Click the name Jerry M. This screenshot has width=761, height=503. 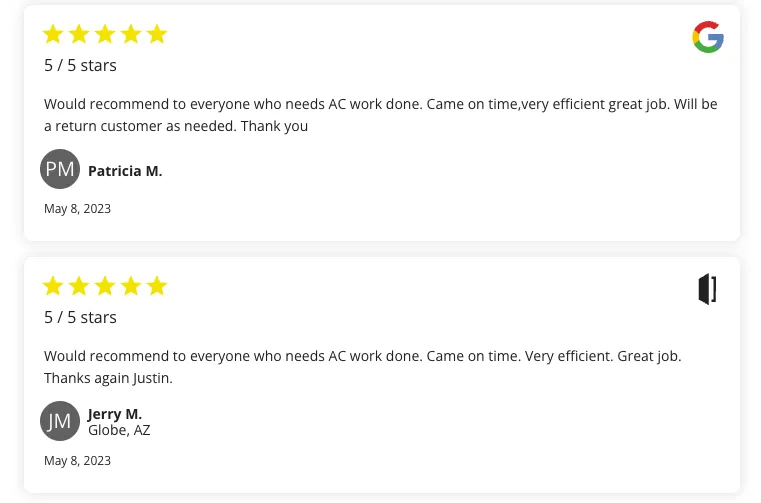115,414
